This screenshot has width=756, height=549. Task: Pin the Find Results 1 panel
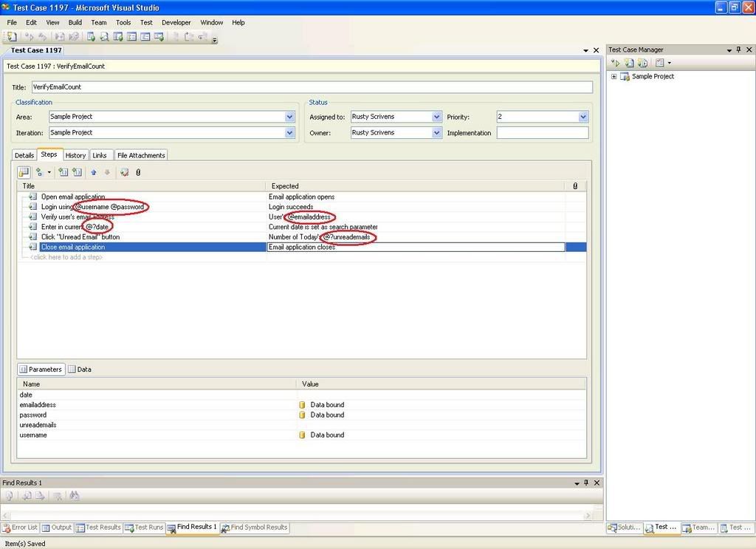[x=586, y=482]
